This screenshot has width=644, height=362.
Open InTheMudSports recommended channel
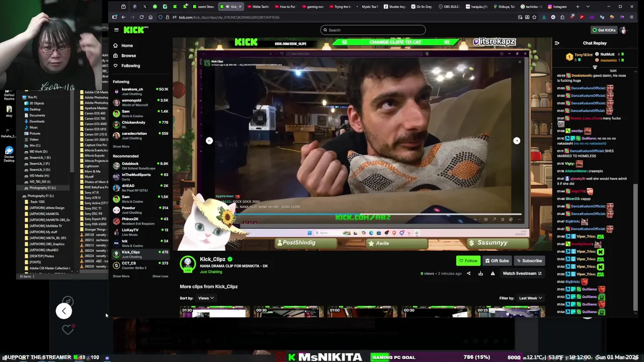click(140, 176)
